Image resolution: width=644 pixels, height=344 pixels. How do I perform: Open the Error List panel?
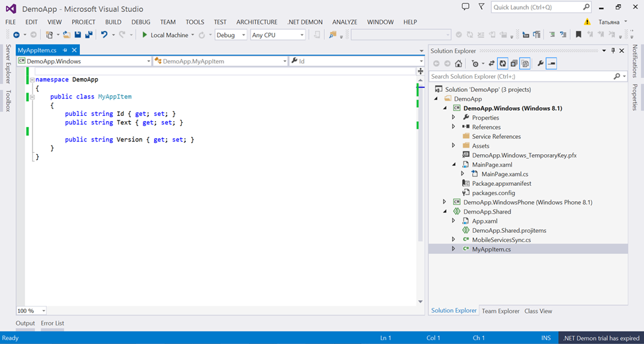coord(53,323)
